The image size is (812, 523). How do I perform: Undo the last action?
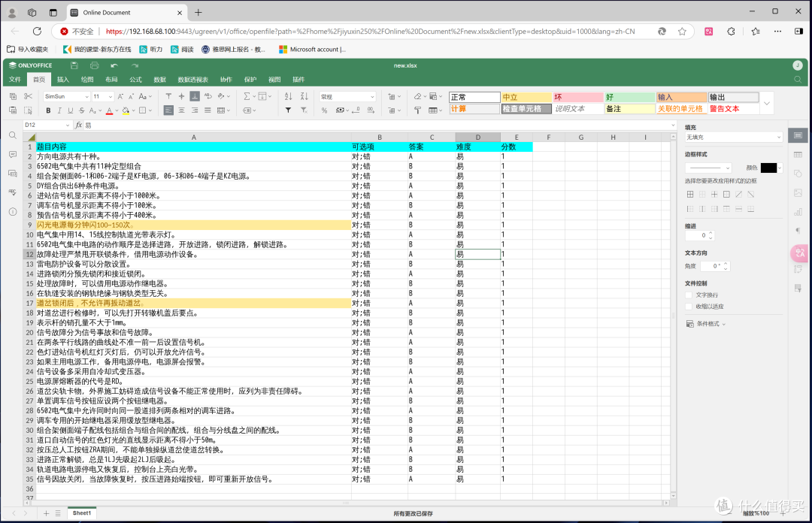tap(114, 65)
